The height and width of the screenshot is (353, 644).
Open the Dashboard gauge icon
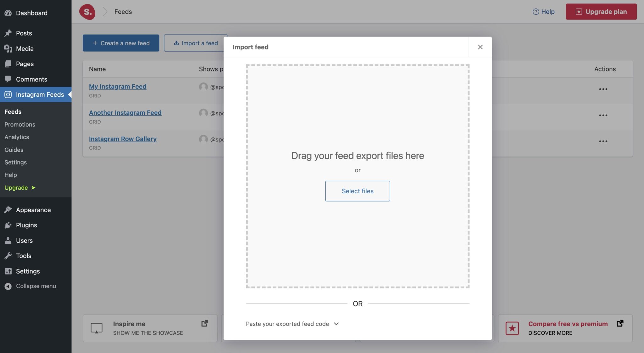click(8, 13)
